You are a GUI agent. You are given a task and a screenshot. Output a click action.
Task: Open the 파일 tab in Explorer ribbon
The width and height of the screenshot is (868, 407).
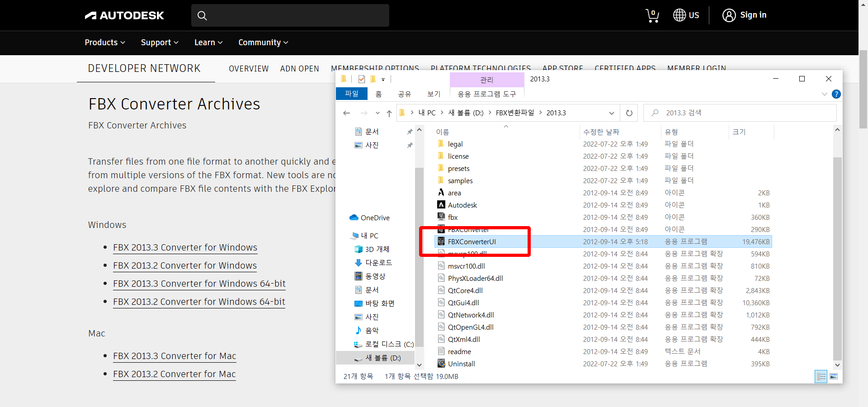pyautogui.click(x=352, y=94)
